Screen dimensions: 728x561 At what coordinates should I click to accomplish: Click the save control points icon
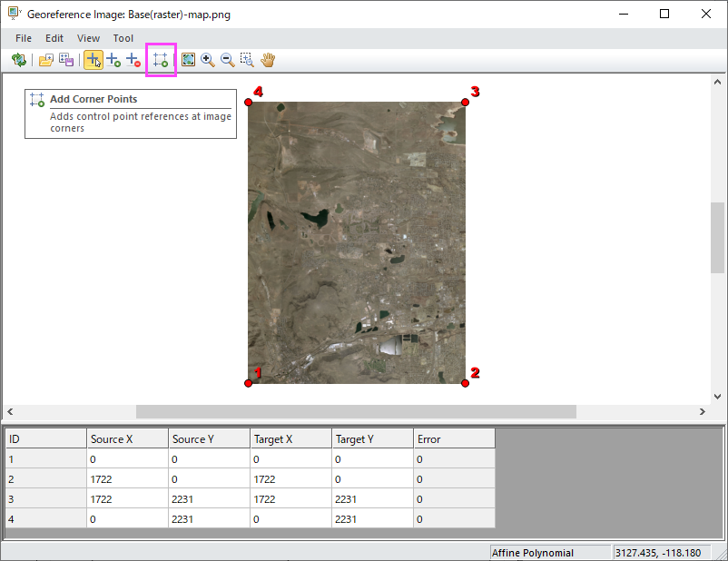[66, 60]
